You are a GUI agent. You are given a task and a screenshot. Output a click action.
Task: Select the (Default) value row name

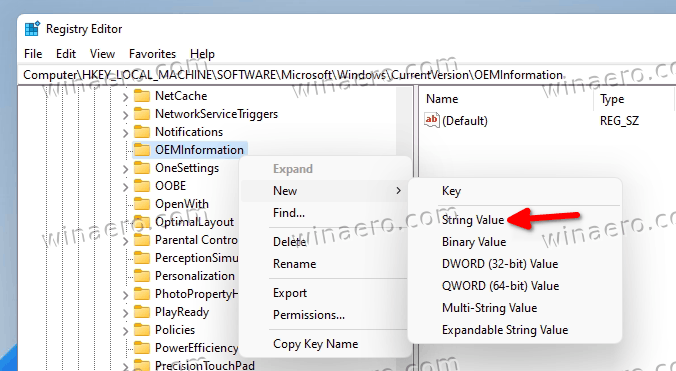click(x=465, y=121)
